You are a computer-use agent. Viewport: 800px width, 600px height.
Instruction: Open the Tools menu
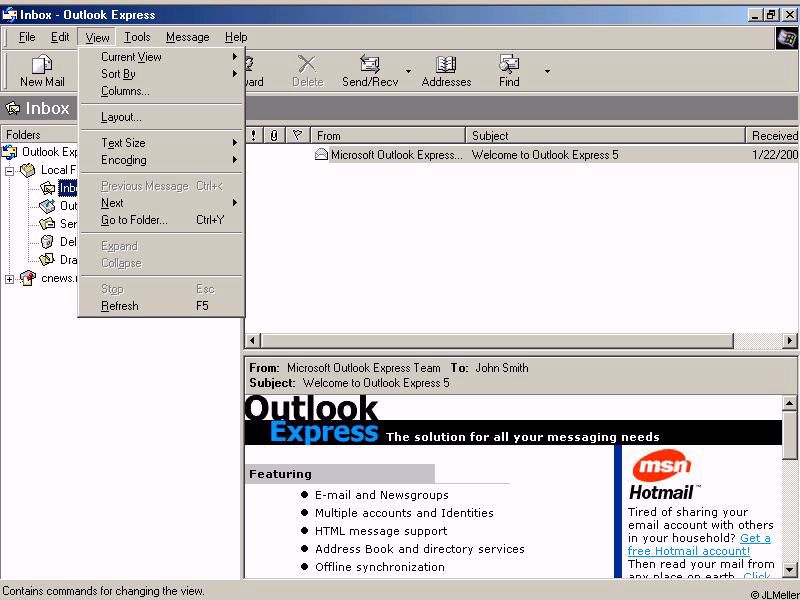pyautogui.click(x=137, y=37)
